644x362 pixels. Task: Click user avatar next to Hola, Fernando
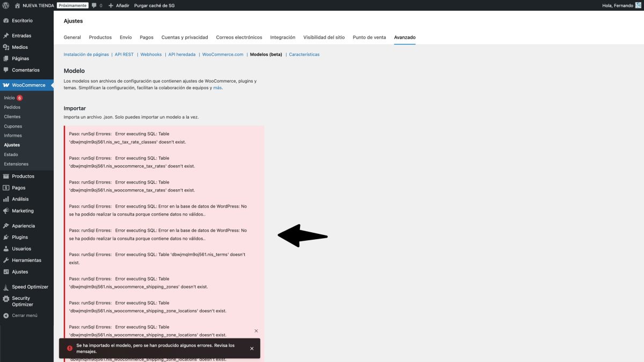pos(638,5)
